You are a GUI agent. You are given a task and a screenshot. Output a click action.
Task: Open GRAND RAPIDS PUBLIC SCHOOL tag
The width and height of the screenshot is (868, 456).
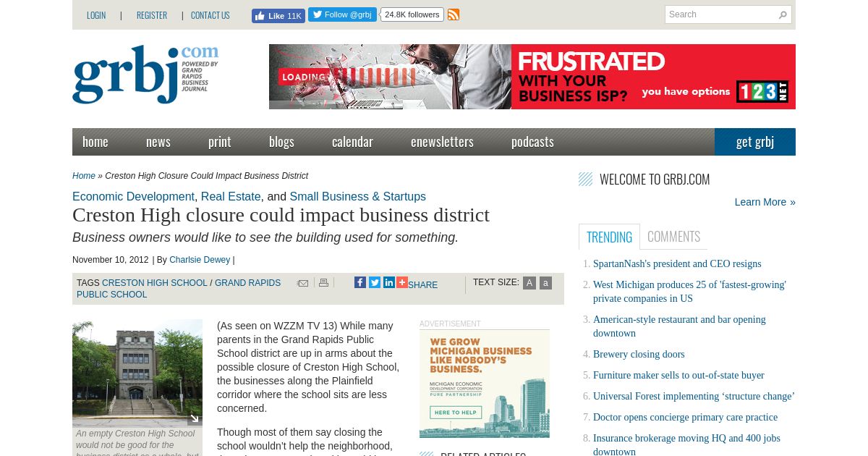click(179, 289)
